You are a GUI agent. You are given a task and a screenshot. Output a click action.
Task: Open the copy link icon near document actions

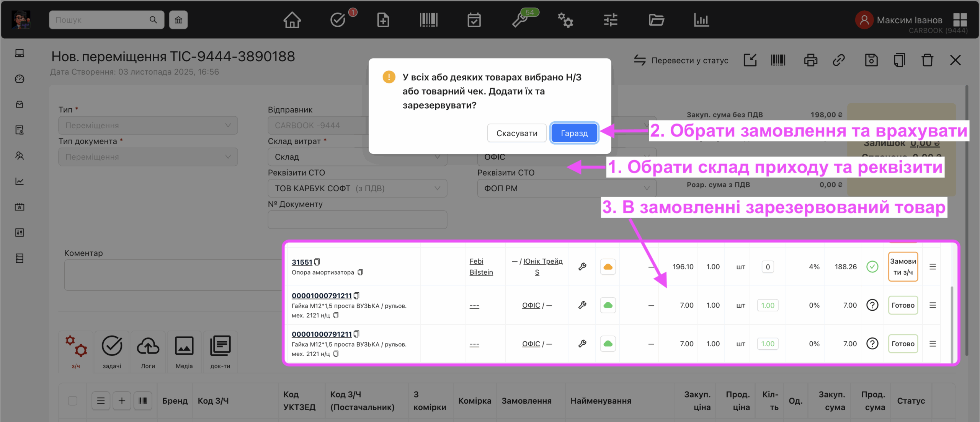839,60
